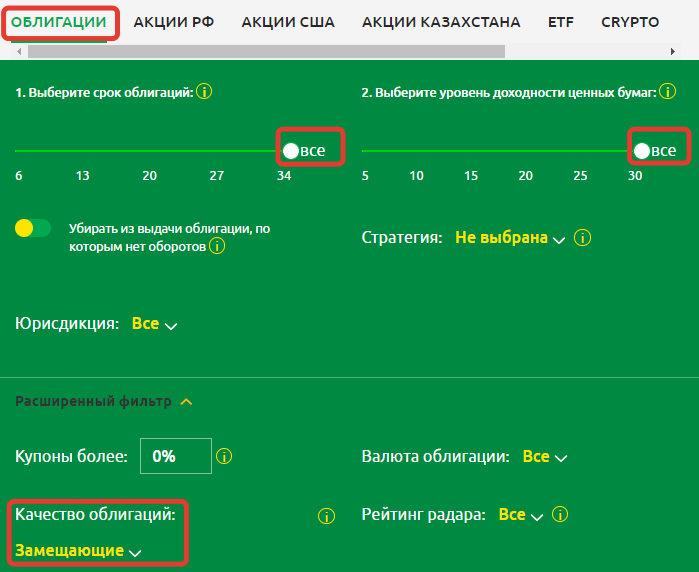Click info icon next to Рейтинг радара
Screen dimensions: 699x572
point(560,515)
